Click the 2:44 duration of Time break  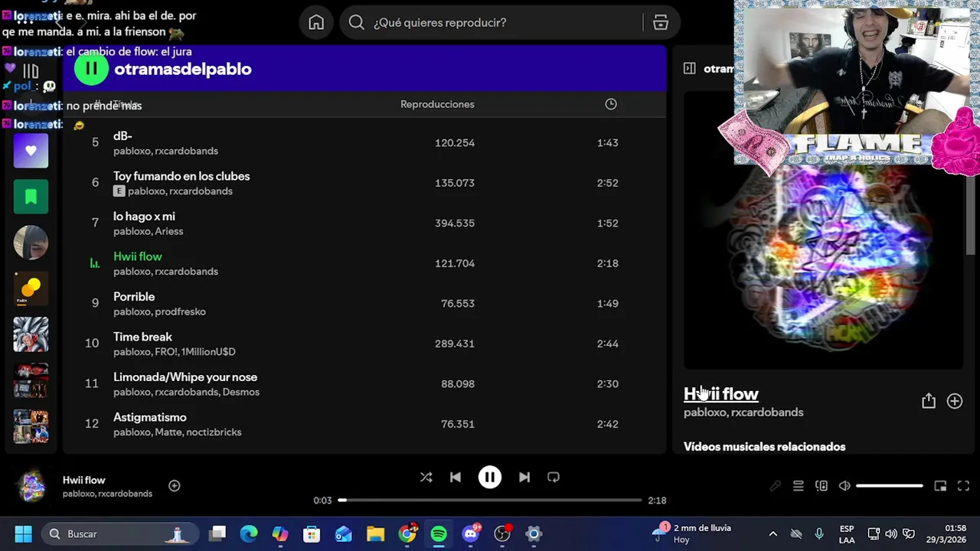(x=608, y=344)
